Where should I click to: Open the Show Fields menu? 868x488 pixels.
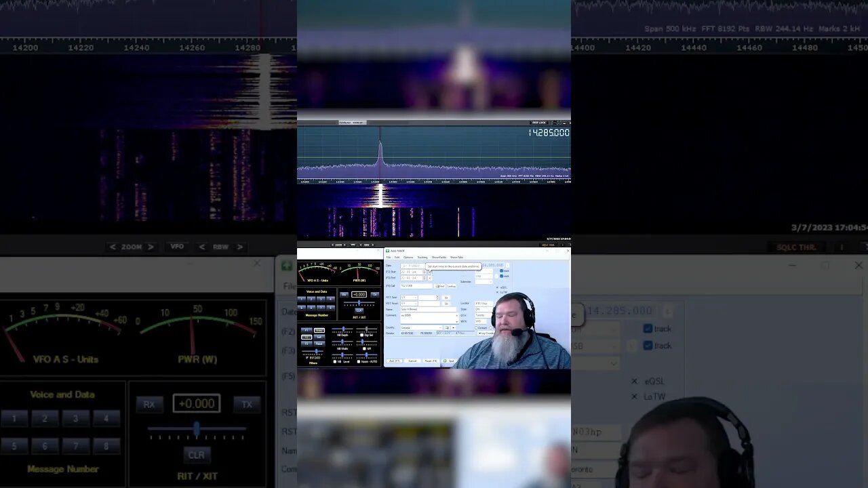439,258
